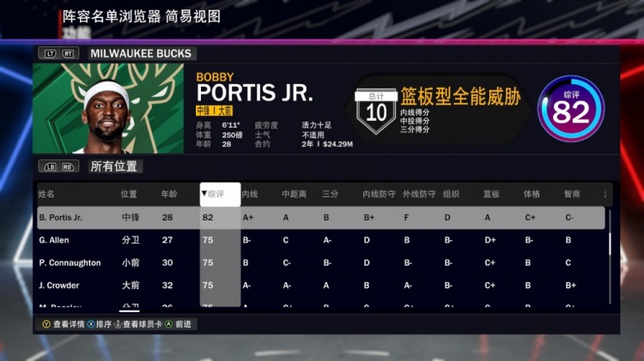Click the X button icon for sorting
The width and height of the screenshot is (644, 361).
pyautogui.click(x=91, y=324)
